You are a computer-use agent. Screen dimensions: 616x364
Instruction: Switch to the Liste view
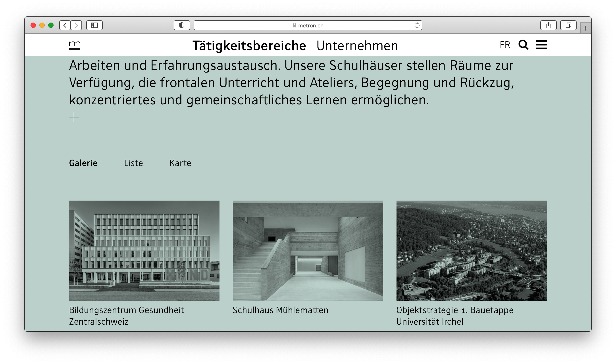tap(133, 163)
